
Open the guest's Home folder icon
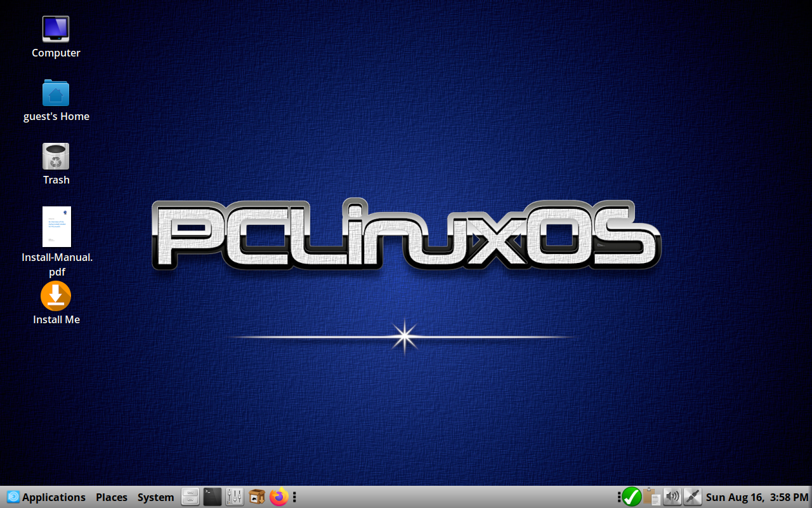click(x=56, y=93)
